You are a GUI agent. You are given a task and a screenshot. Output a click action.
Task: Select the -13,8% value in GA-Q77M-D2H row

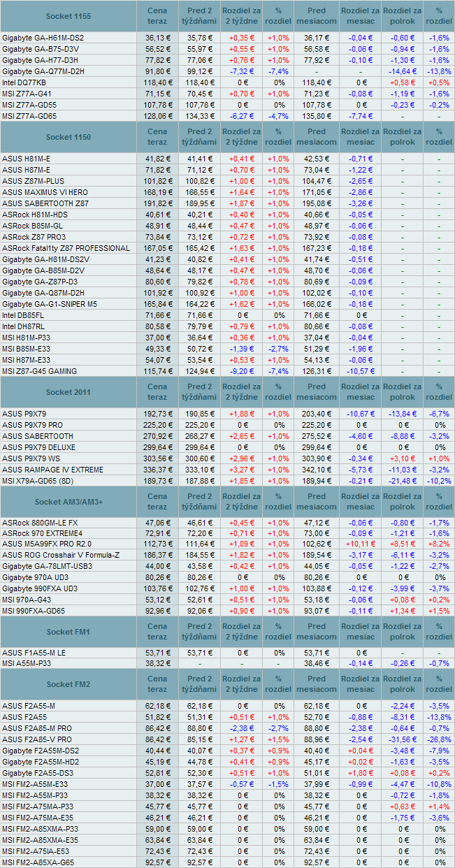(439, 71)
